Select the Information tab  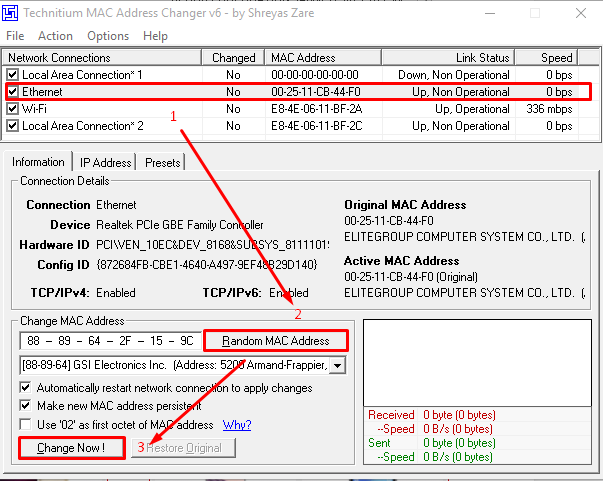click(x=38, y=162)
